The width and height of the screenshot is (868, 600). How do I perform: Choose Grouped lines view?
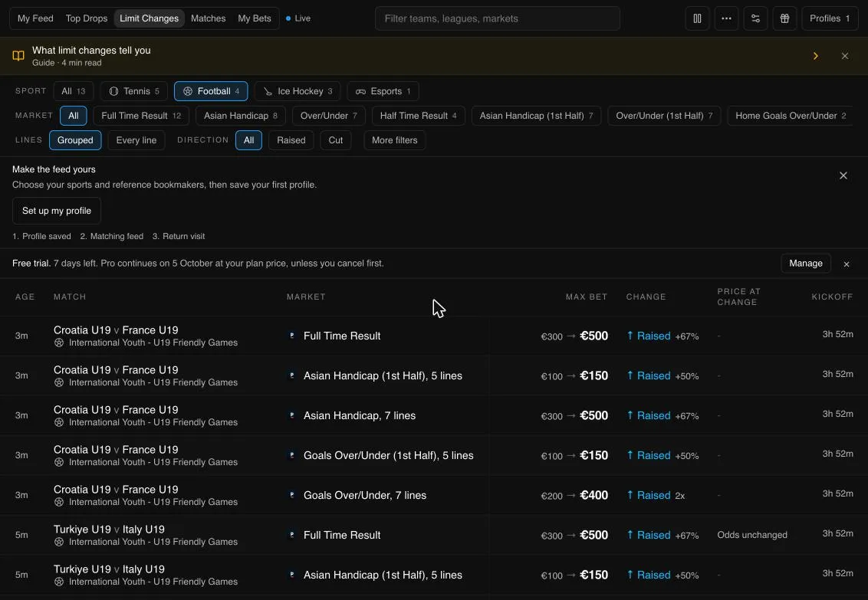point(75,140)
